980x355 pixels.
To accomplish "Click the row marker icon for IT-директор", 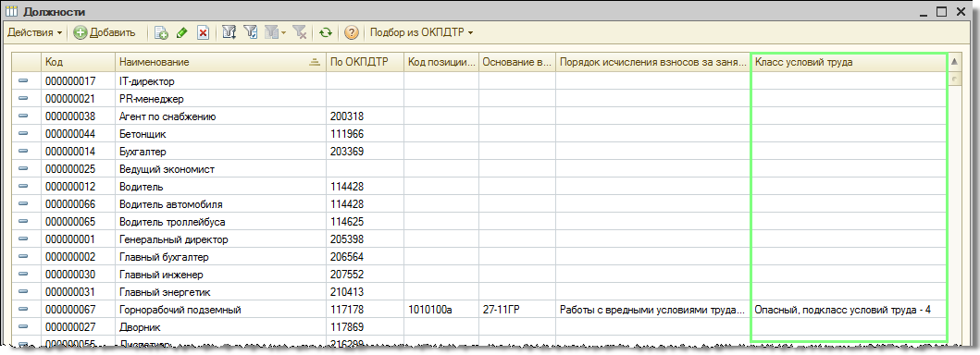I will 24,81.
